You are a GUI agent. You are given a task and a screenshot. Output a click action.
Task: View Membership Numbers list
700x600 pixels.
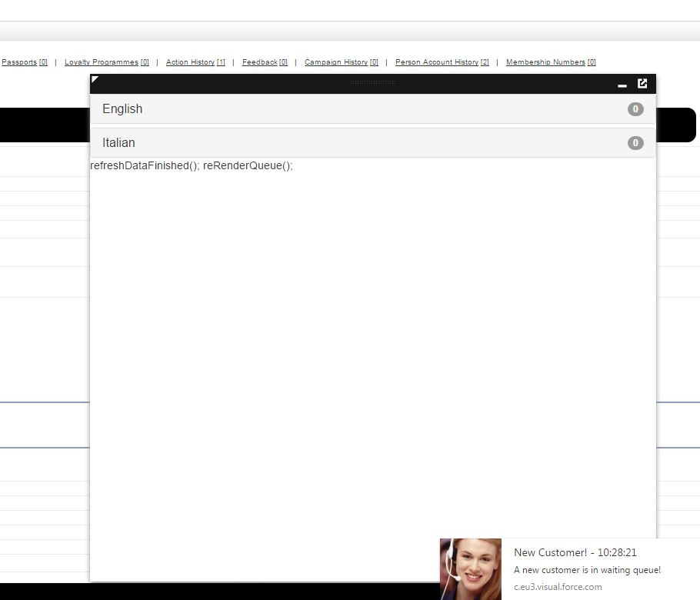[545, 62]
